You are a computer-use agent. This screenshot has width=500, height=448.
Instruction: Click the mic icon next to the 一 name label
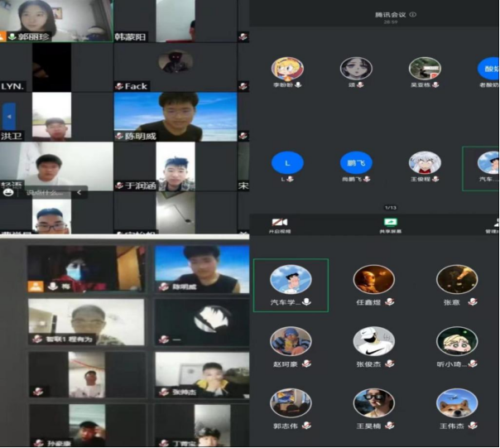click(164, 340)
